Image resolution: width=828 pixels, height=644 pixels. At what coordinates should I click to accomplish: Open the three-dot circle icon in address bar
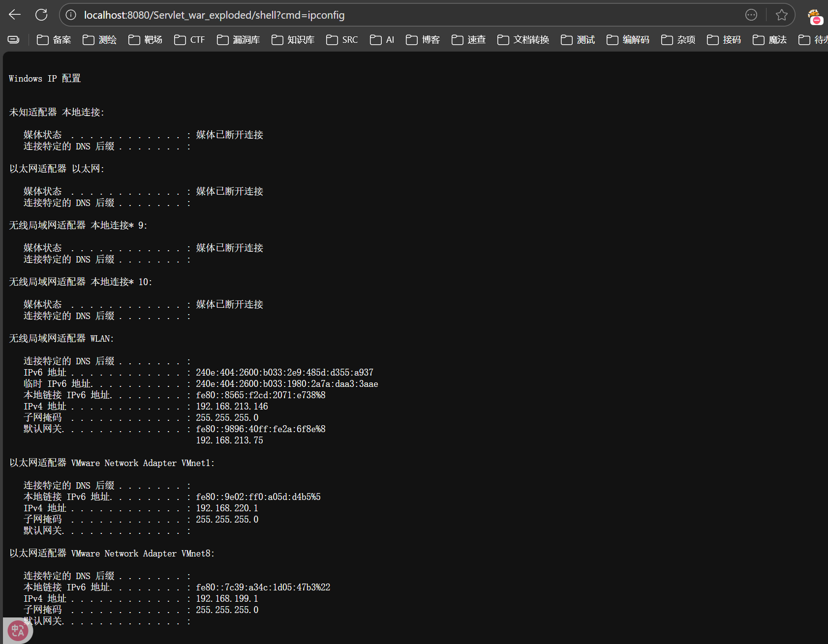pyautogui.click(x=751, y=15)
